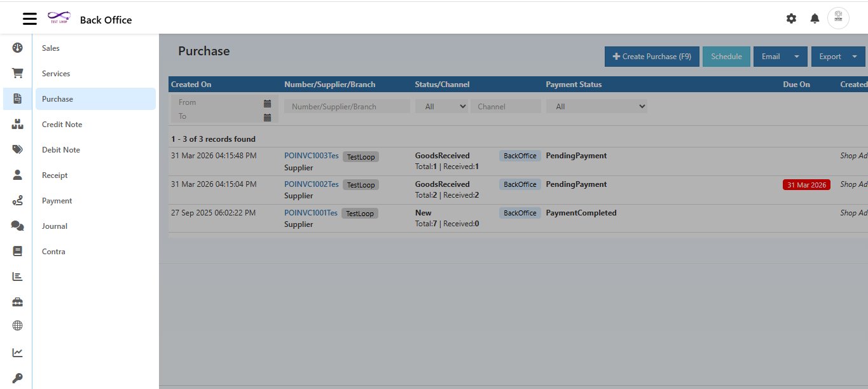868x389 pixels.
Task: Click the Number/Supplier/Branch search field
Action: pos(347,107)
